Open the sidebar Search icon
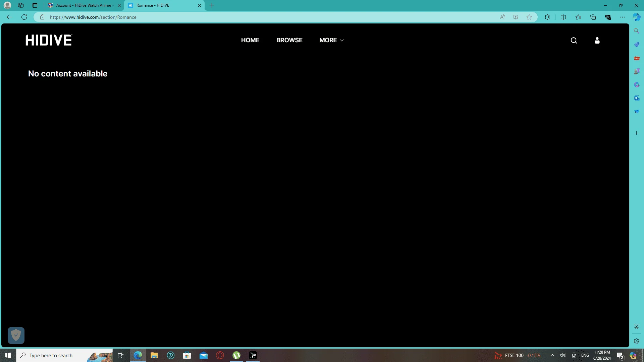Image resolution: width=644 pixels, height=362 pixels. 637,31
